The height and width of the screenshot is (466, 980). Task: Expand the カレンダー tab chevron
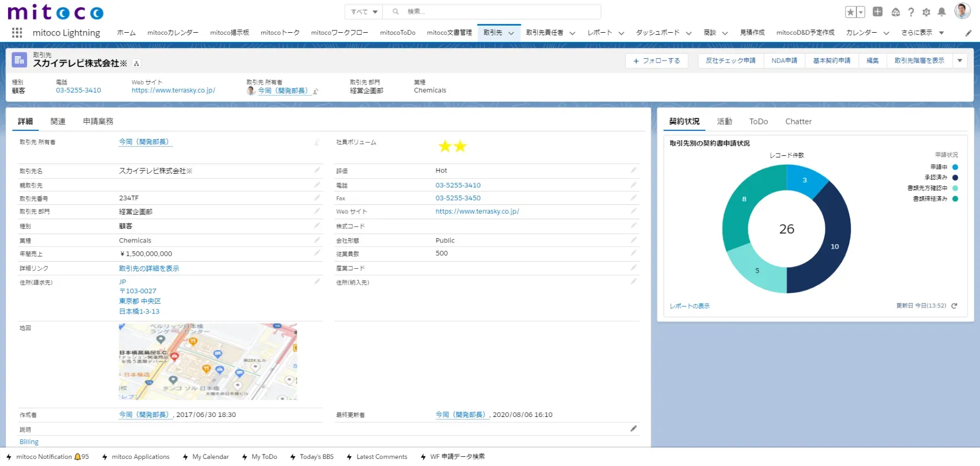tap(886, 33)
